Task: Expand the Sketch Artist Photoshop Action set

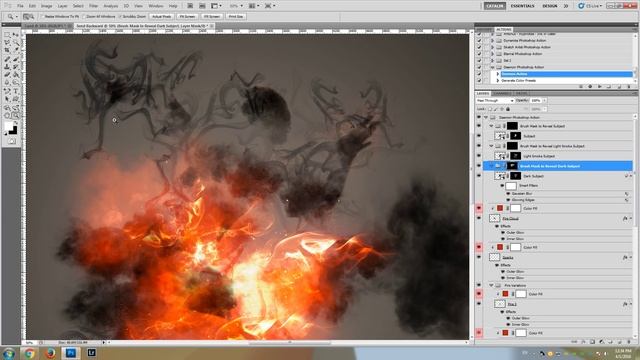Action: [492, 47]
